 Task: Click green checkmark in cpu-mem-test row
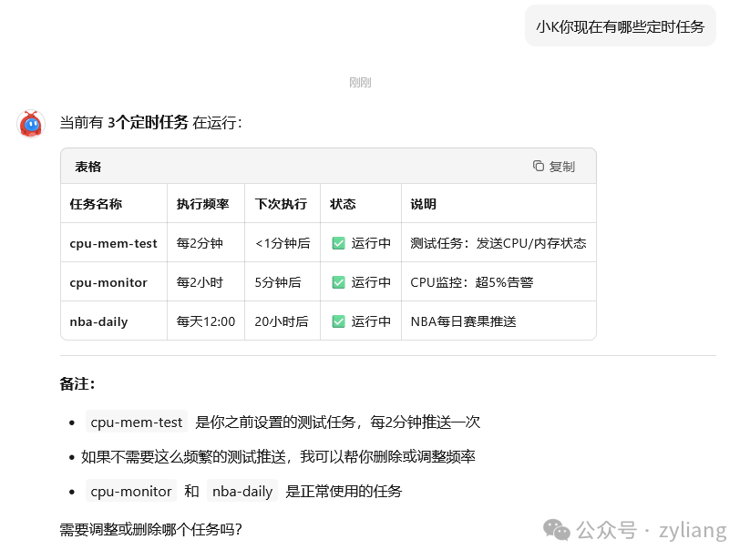tap(339, 243)
